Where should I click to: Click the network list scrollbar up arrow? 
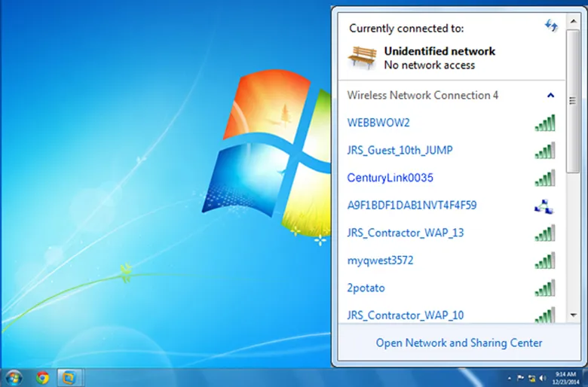pos(573,17)
